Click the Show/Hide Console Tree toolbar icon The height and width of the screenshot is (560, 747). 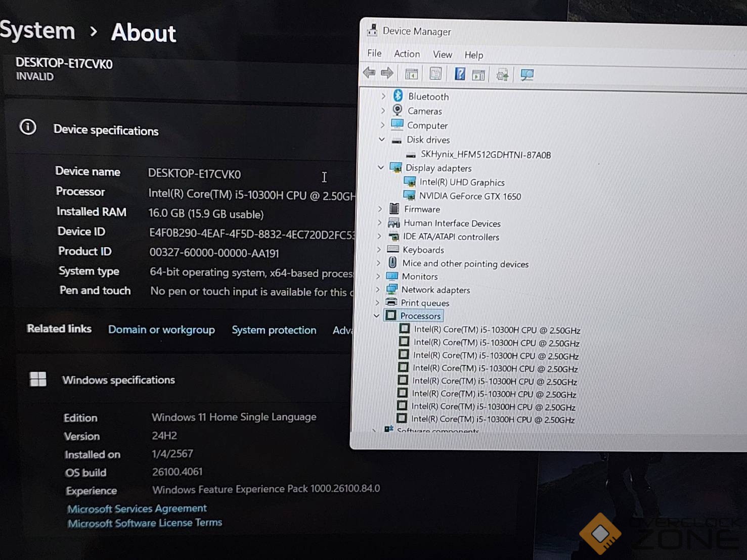coord(412,74)
